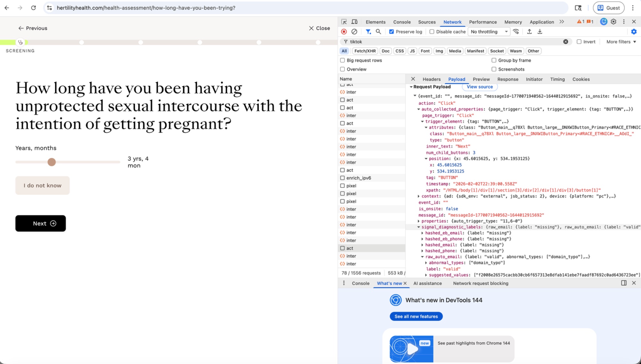This screenshot has height=364, width=641.
Task: Expand the More filters menu
Action: coord(621,42)
